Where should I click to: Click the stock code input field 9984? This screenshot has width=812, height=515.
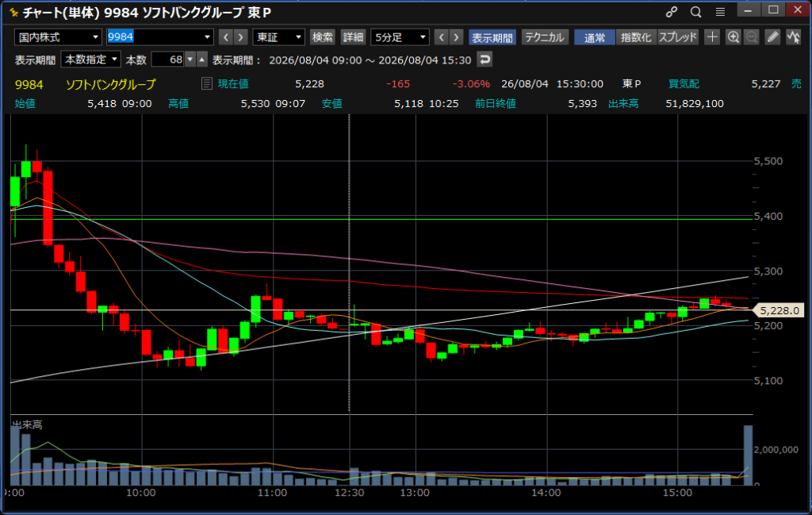coord(155,37)
